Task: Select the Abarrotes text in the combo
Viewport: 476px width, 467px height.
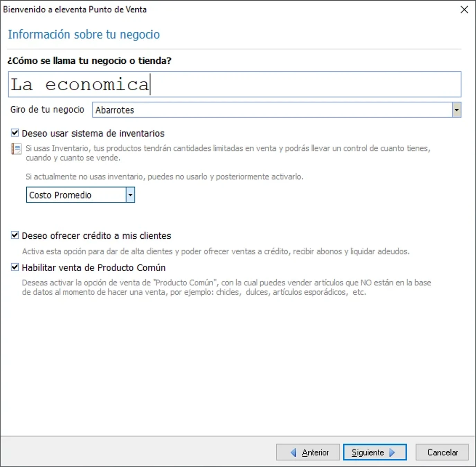Action: (115, 110)
